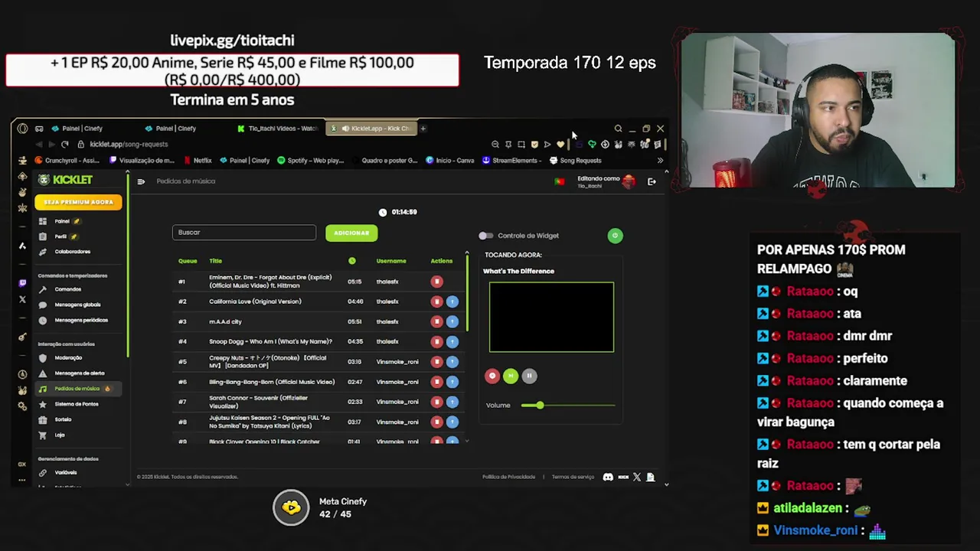980x551 pixels.
Task: Switch to the first Painel | Cinefy tab
Action: click(x=82, y=129)
